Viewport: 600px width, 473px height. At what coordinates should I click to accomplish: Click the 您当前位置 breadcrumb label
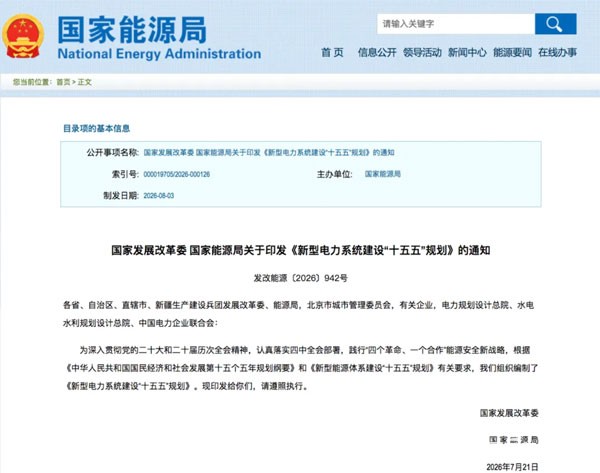(32, 82)
